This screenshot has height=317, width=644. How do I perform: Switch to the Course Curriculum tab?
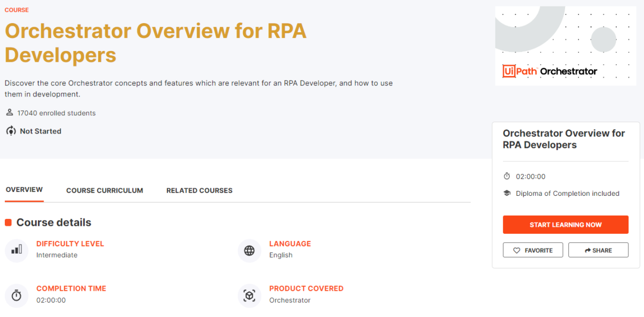pos(105,190)
